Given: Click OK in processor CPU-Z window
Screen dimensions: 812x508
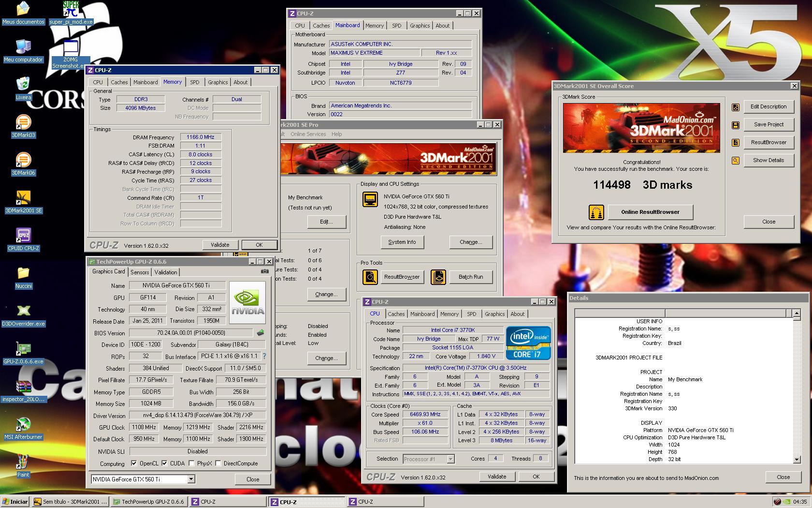Looking at the screenshot, I should [x=536, y=477].
